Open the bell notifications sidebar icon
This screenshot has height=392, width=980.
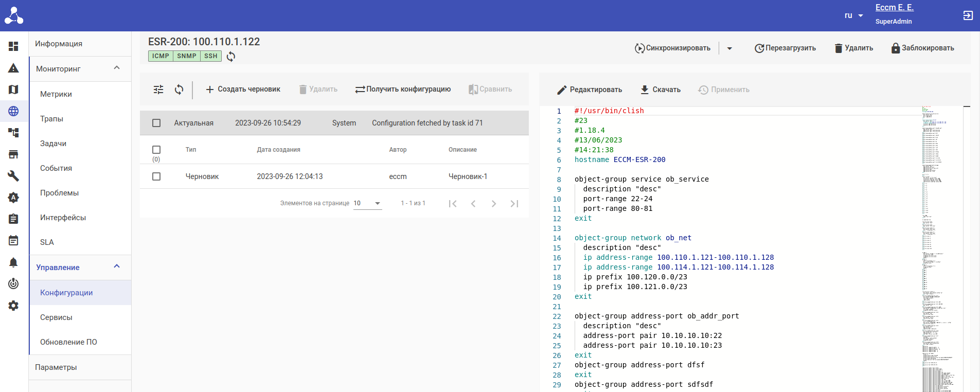click(13, 262)
